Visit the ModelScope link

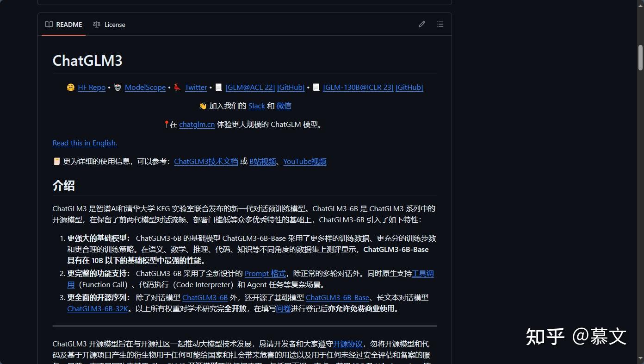[x=145, y=87]
